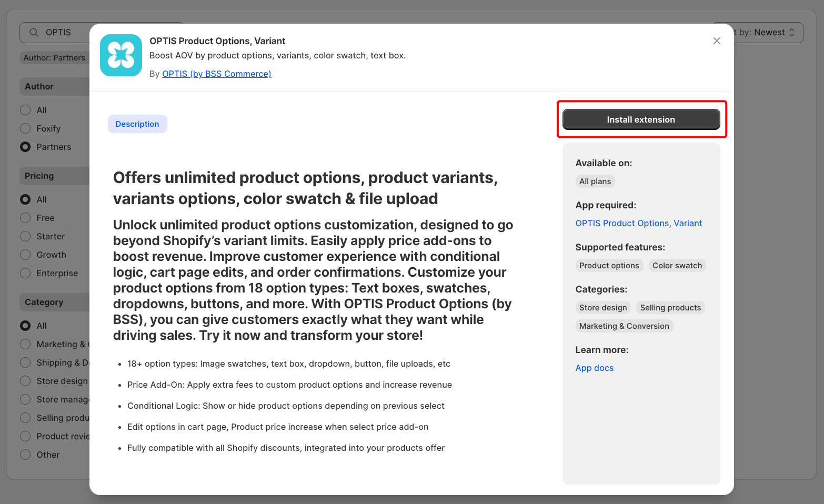
Task: Click the dialog title OPTIS Product Options, Variant
Action: click(217, 41)
